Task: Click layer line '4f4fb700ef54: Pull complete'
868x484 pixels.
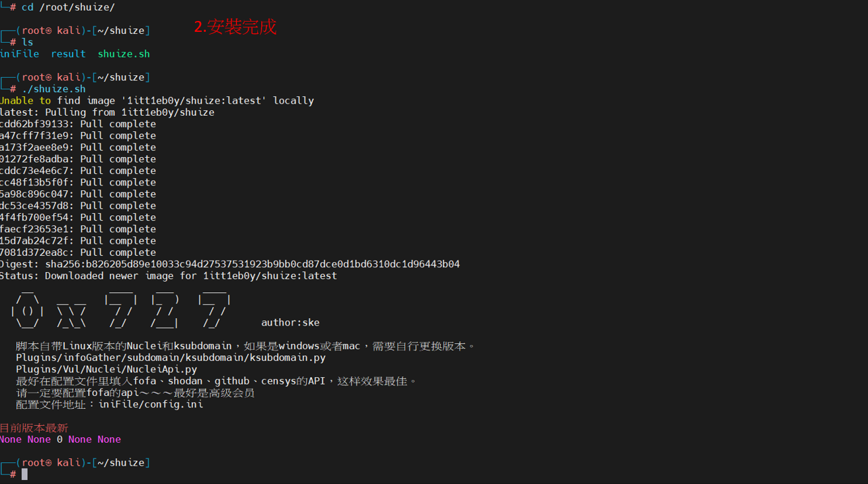Action: [78, 217]
